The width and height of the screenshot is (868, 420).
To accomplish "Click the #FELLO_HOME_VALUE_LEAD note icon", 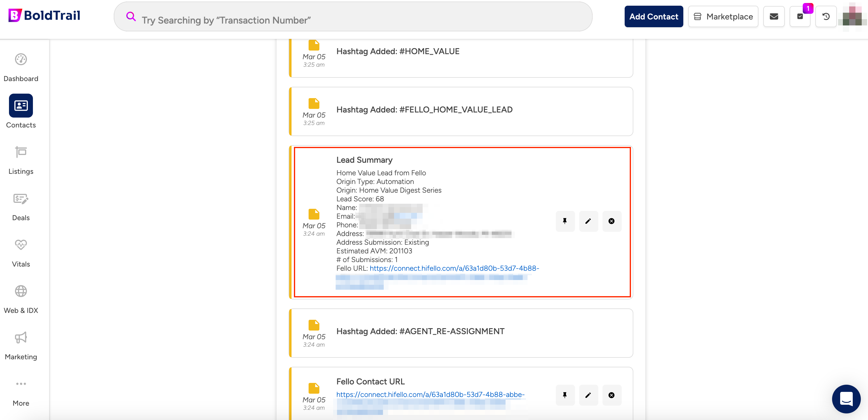I will [314, 104].
